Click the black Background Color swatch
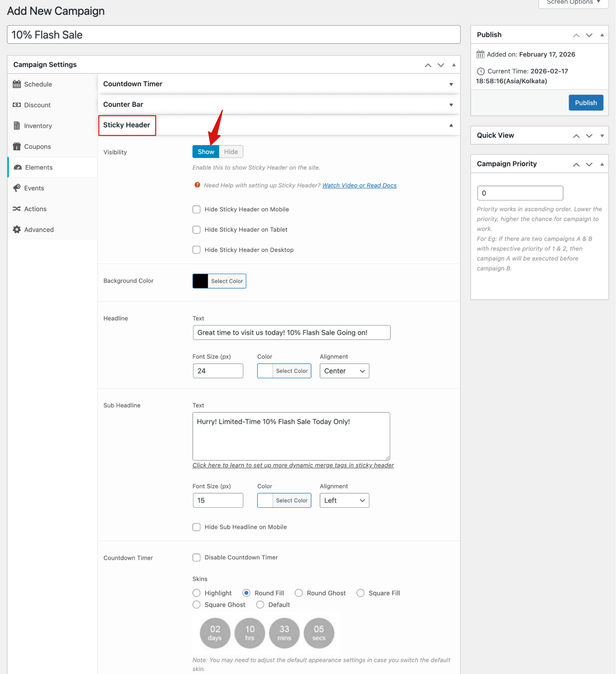This screenshot has height=674, width=616. [x=200, y=281]
